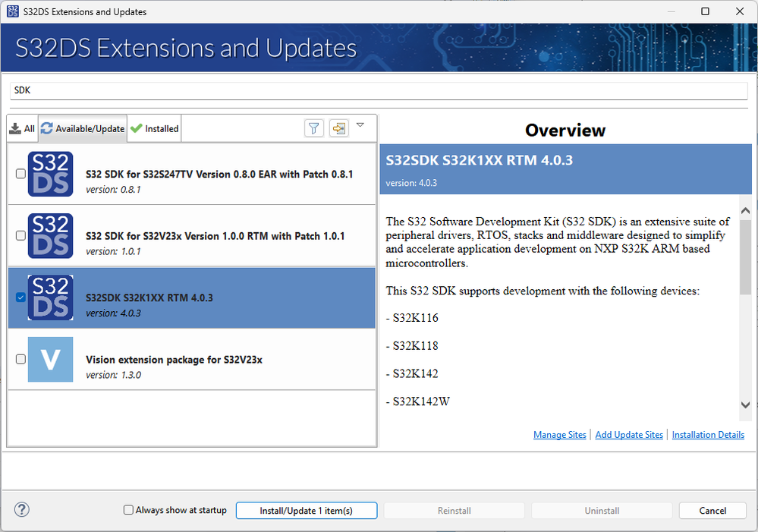Click the Uninstall button
The image size is (758, 532).
[602, 510]
